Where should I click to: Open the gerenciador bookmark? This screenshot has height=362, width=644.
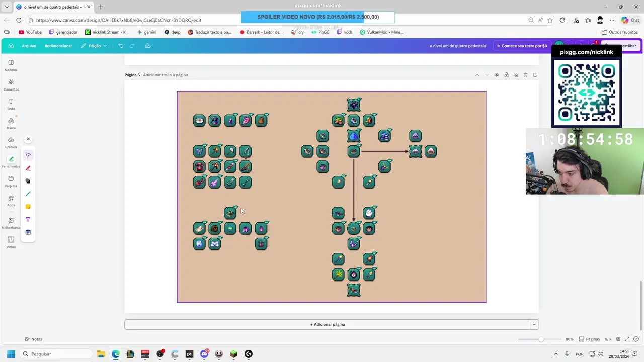pos(63,32)
